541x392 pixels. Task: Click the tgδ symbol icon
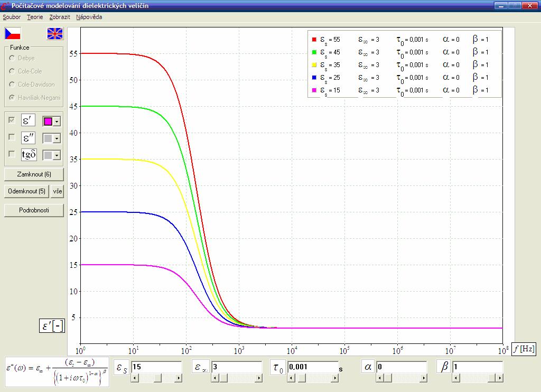(x=29, y=154)
